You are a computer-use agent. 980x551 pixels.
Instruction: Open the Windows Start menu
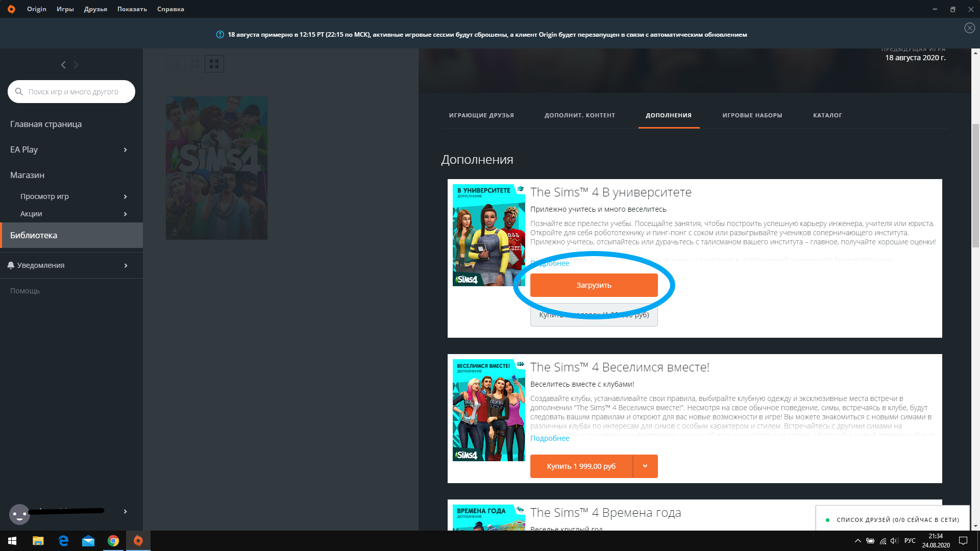(x=12, y=541)
